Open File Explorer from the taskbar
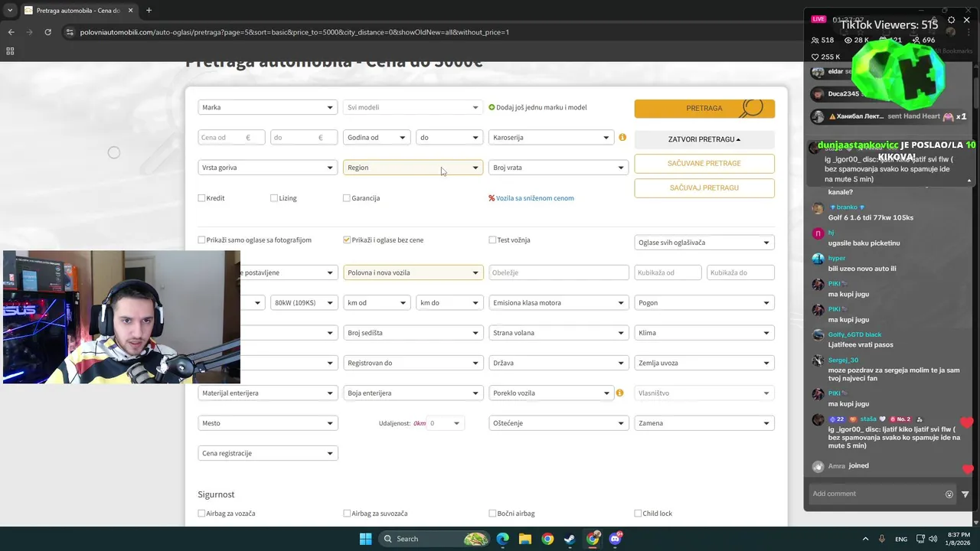This screenshot has width=980, height=551. pyautogui.click(x=525, y=539)
